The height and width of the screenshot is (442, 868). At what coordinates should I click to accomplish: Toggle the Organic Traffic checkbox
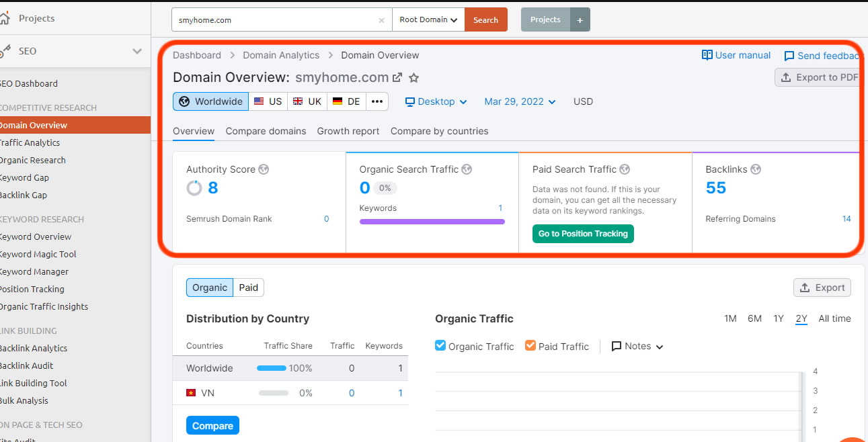point(440,345)
